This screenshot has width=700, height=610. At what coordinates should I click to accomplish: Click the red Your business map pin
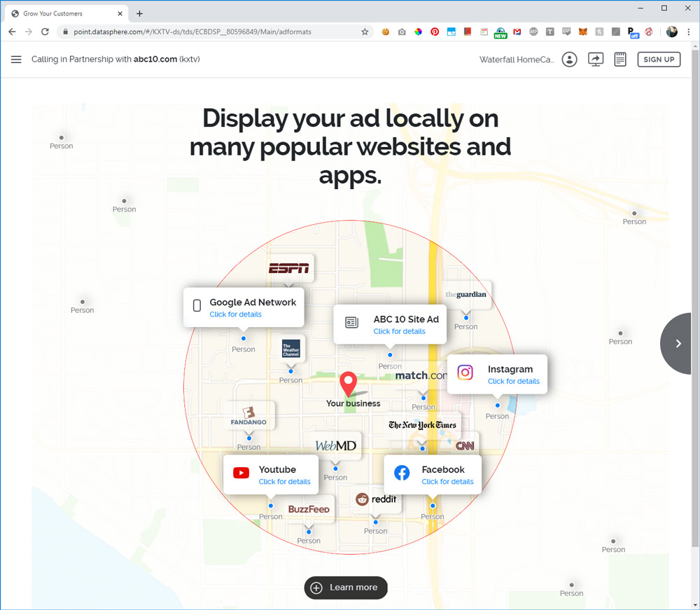(x=348, y=384)
